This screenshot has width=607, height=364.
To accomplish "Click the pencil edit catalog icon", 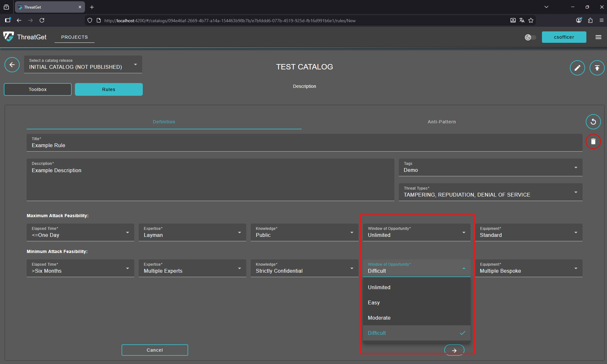I will (x=577, y=68).
